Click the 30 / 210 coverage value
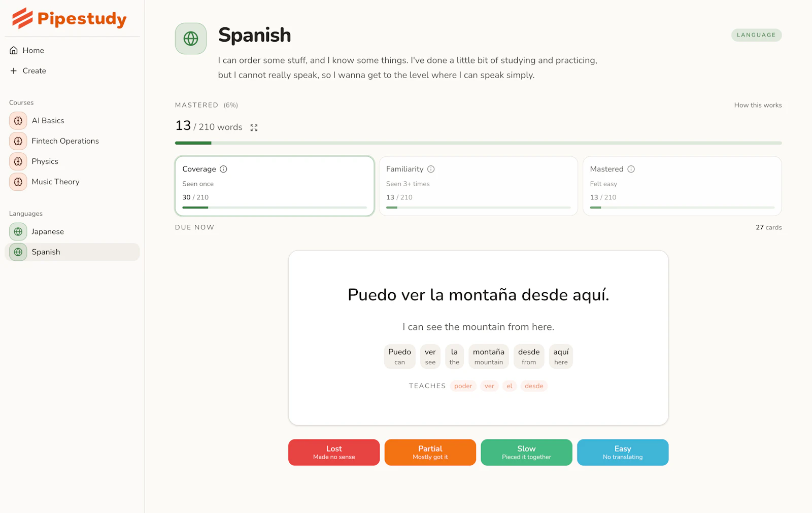Screen dimensions: 812x513 point(195,197)
